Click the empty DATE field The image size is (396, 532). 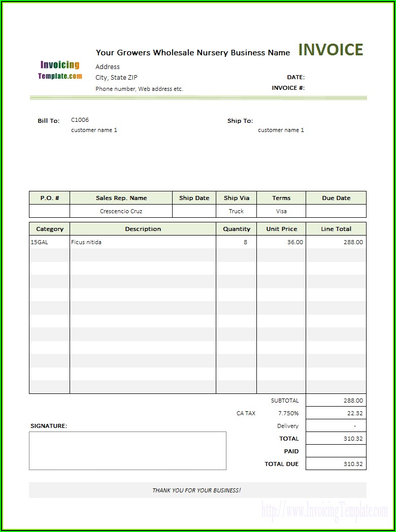click(x=335, y=77)
